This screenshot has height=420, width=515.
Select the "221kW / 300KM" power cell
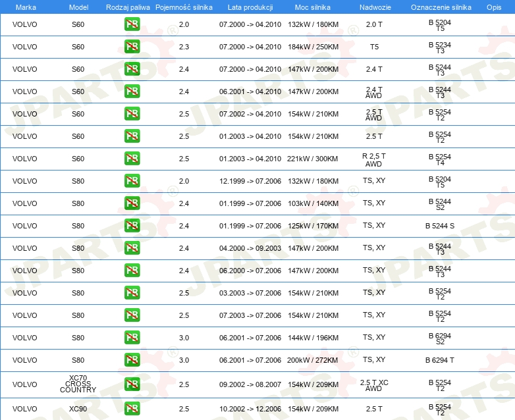click(x=312, y=159)
